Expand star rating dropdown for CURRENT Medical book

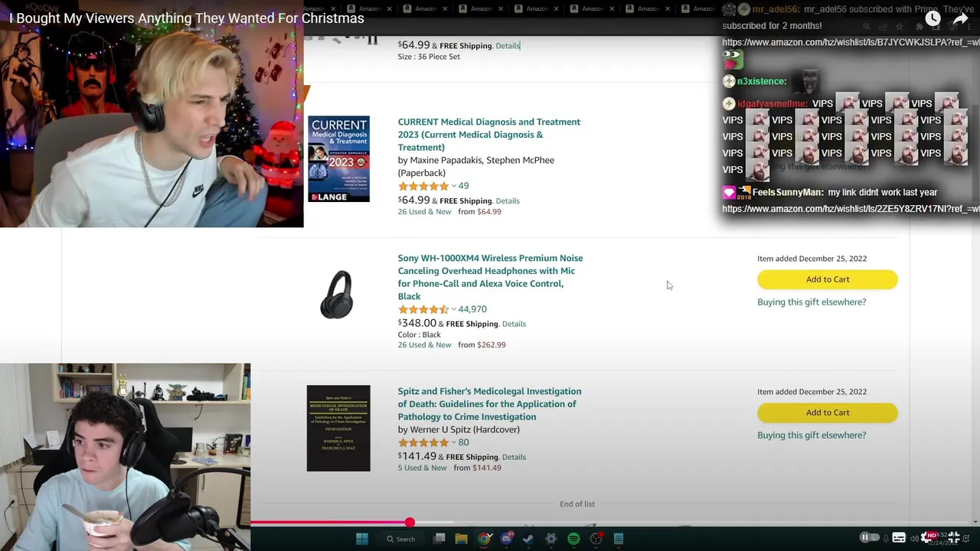coord(453,186)
